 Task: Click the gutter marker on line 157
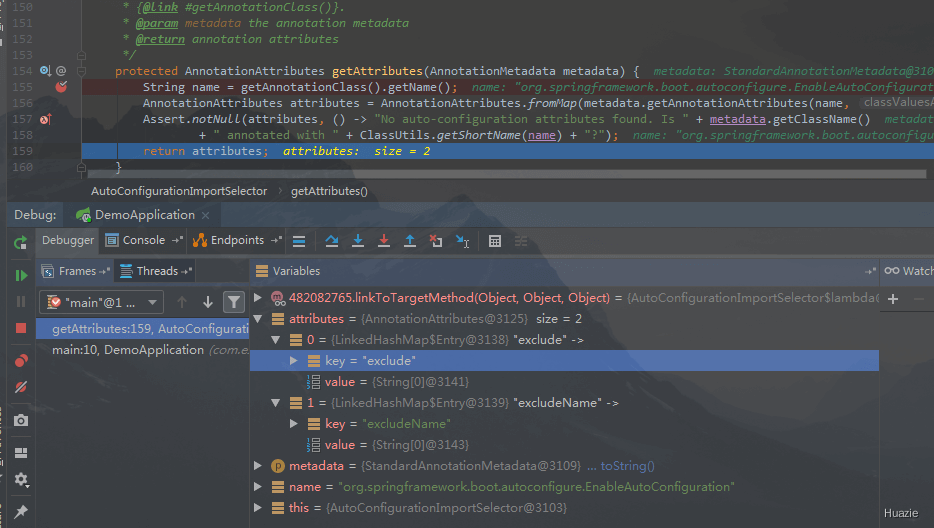45,119
